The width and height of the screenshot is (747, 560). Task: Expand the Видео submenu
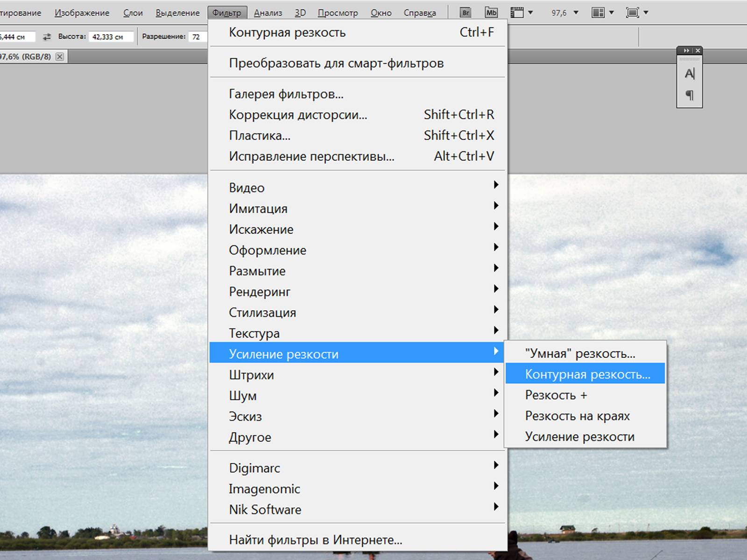tap(358, 188)
